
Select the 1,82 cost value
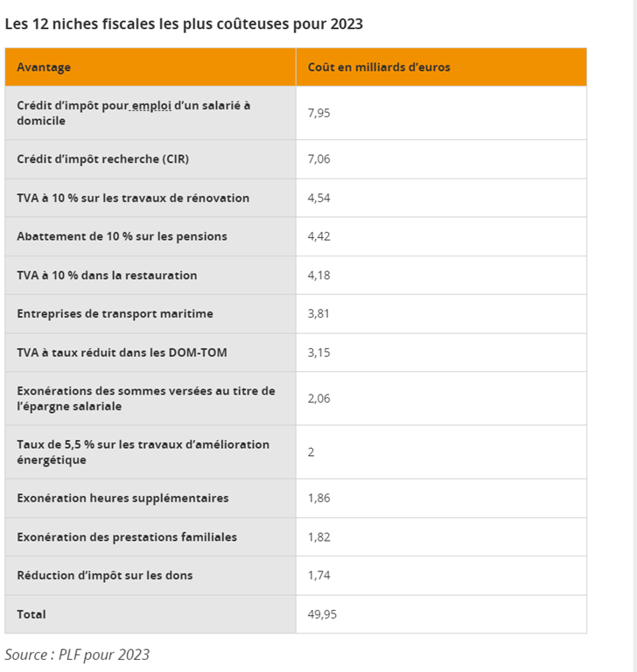(319, 536)
